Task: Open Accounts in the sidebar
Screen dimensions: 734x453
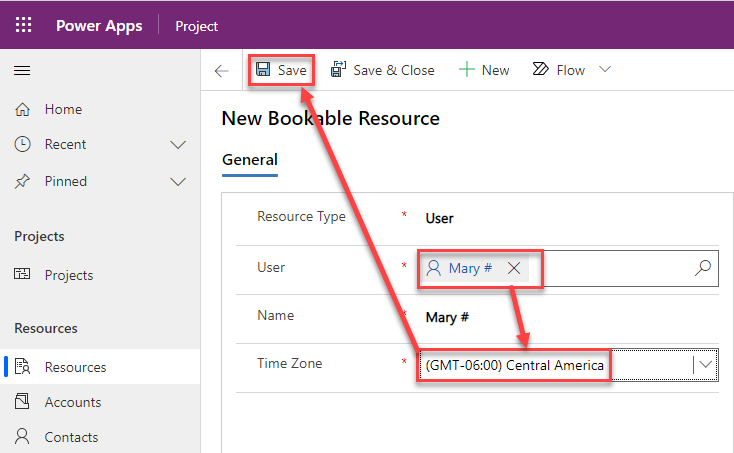Action: tap(72, 402)
